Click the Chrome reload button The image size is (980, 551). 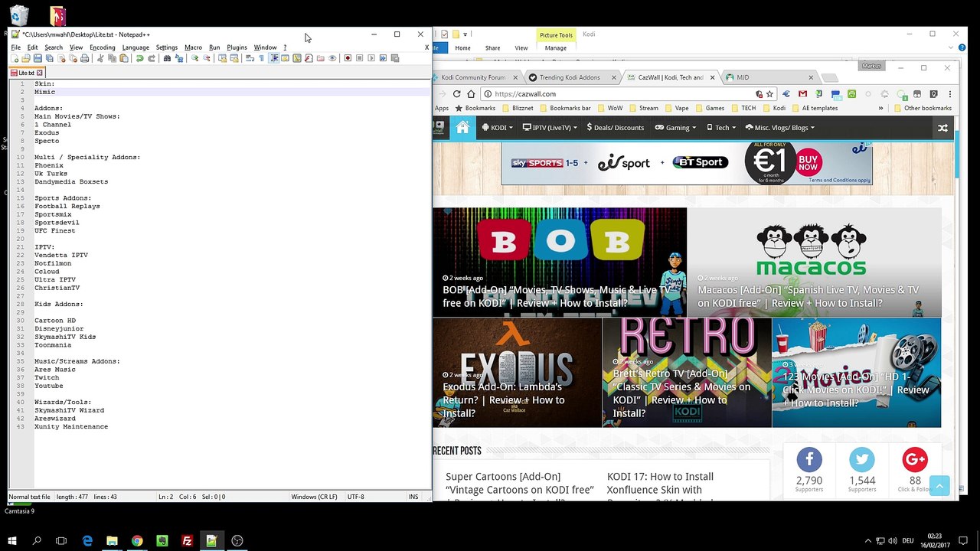tap(456, 94)
